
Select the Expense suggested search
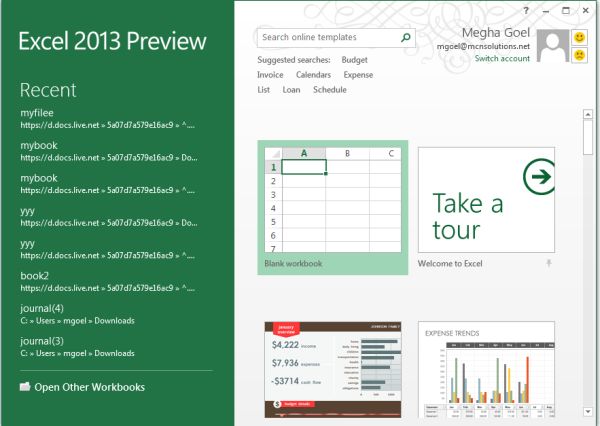tap(358, 75)
